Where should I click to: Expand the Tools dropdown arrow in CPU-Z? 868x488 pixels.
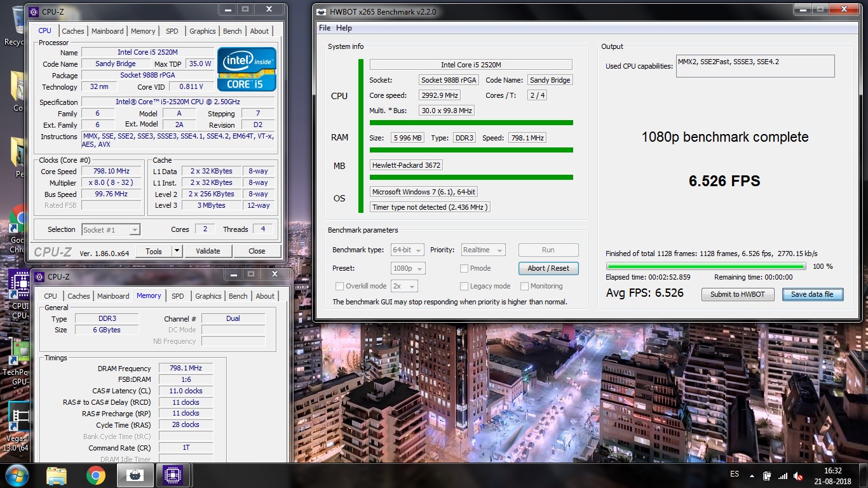click(x=177, y=251)
